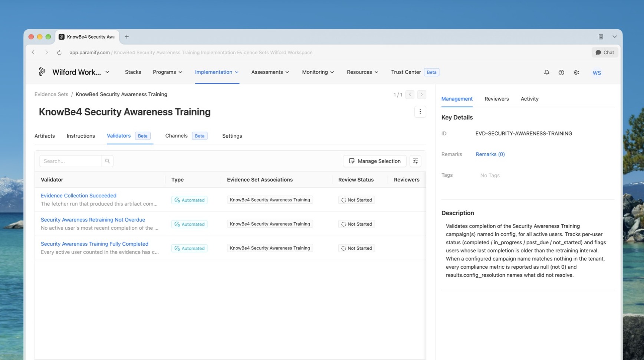
Task: Expand the Resources menu
Action: tap(362, 72)
